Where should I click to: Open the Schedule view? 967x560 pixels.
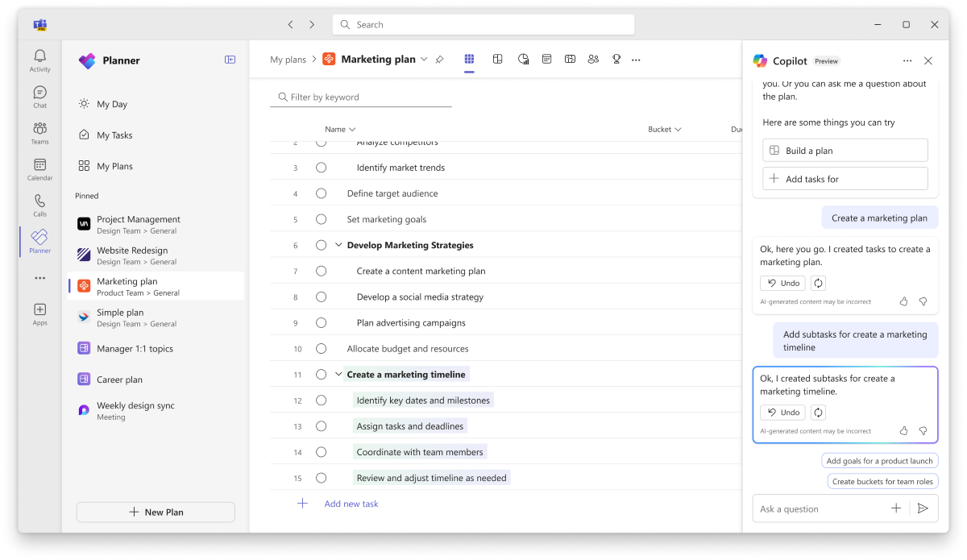[547, 59]
